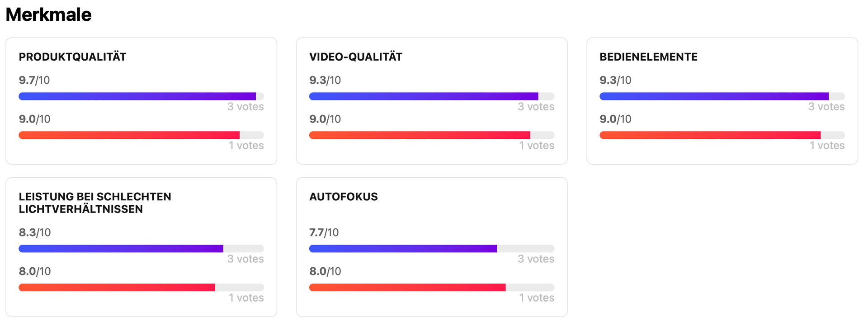Click the Bedienelemente card title
The height and width of the screenshot is (322, 868).
(x=648, y=57)
